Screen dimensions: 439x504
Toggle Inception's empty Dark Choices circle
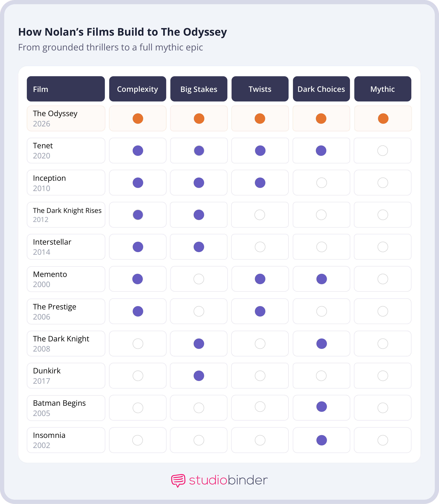[321, 183]
